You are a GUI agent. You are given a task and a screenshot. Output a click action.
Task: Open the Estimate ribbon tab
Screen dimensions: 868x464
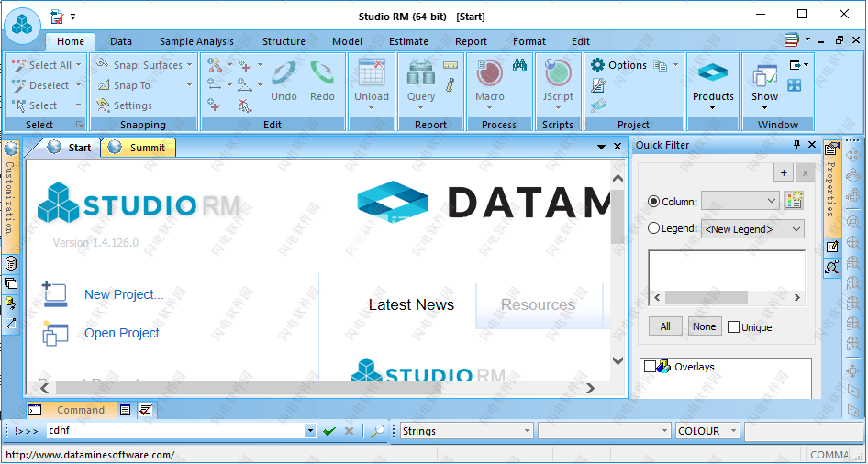coord(408,41)
